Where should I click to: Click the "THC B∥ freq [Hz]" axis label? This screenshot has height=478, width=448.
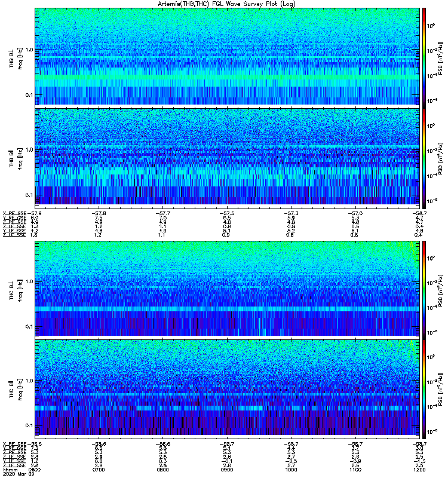16,390
